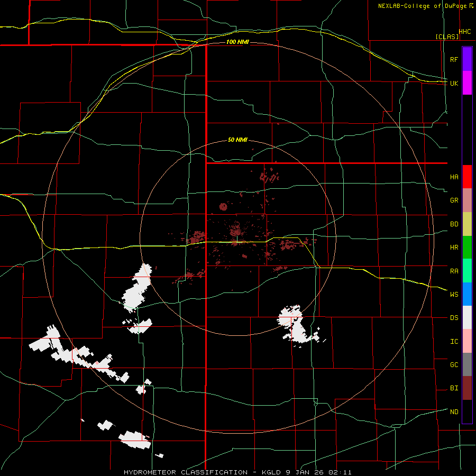Click the 'DS' legend label text
This screenshot has height=476, width=476.
[x=454, y=317]
